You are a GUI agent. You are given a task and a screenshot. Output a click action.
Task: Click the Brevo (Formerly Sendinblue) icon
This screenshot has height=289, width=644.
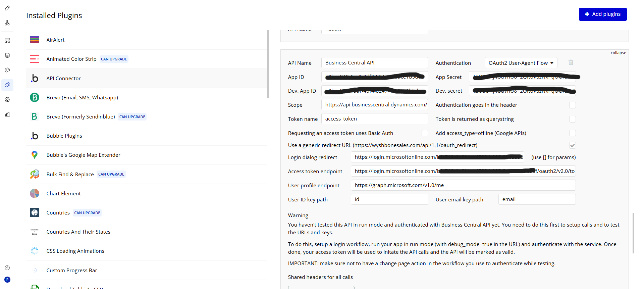(x=35, y=116)
